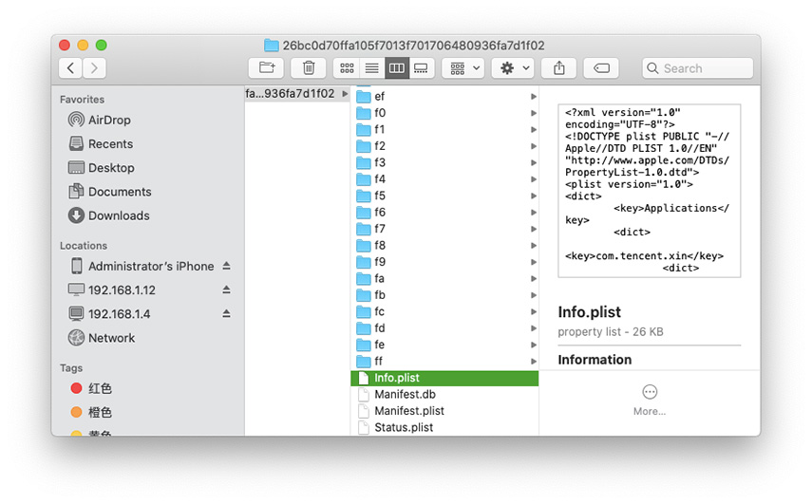
Task: Click the Share toolbar icon
Action: 559,68
